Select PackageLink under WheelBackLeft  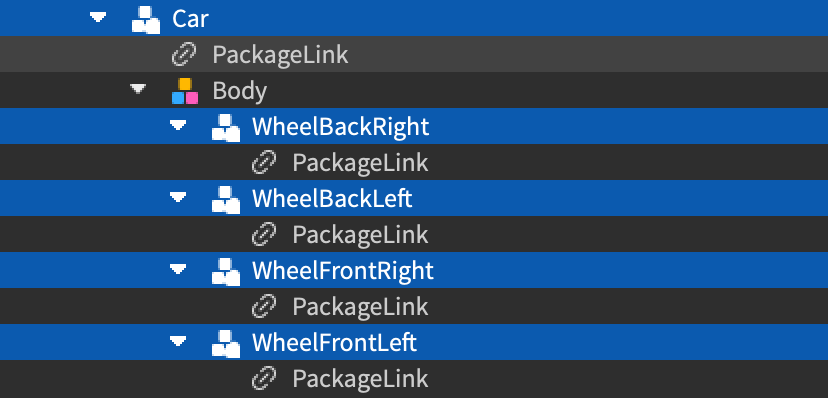[360, 234]
